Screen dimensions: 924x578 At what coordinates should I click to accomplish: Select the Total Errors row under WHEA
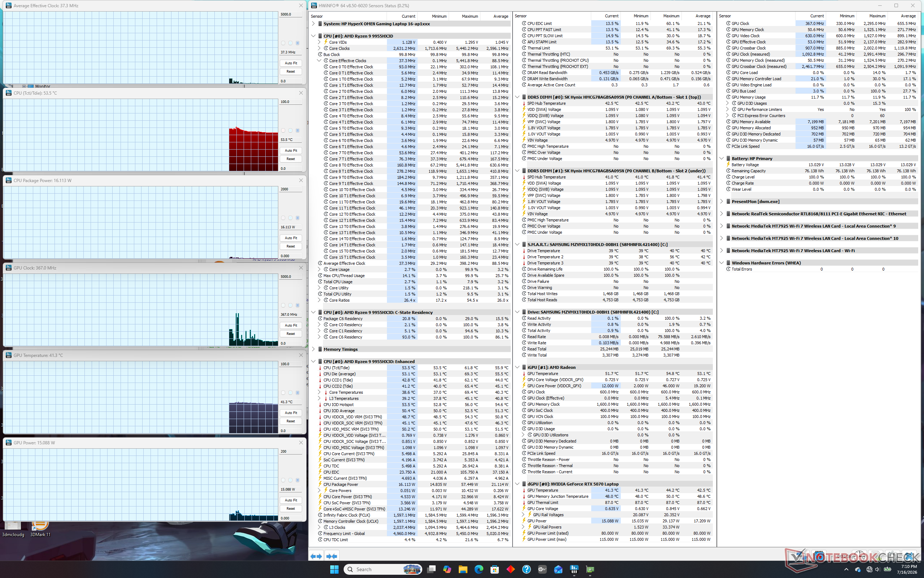point(821,269)
